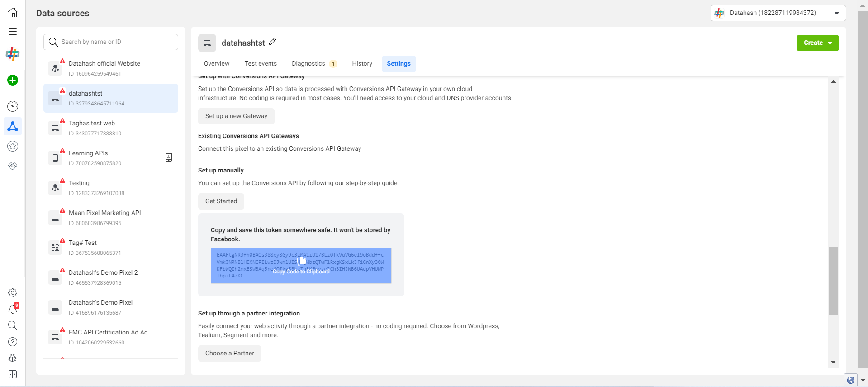The height and width of the screenshot is (387, 868).
Task: Click the datahashtst laptop header icon
Action: click(x=207, y=43)
